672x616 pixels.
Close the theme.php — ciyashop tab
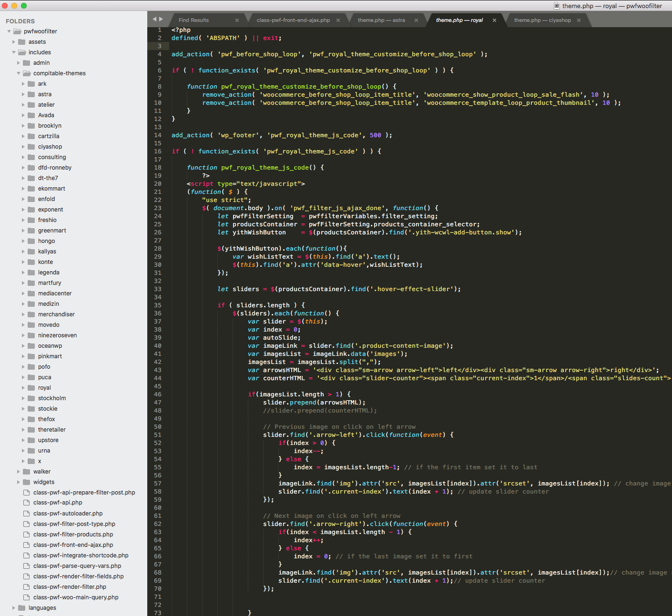click(579, 20)
